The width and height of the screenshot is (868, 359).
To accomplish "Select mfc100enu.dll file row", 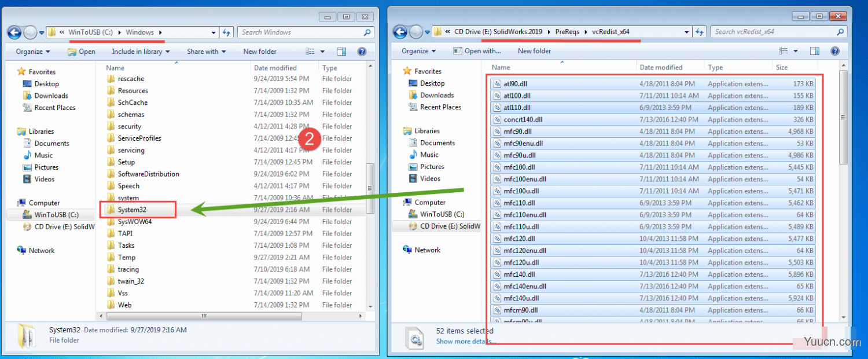I will pos(653,179).
